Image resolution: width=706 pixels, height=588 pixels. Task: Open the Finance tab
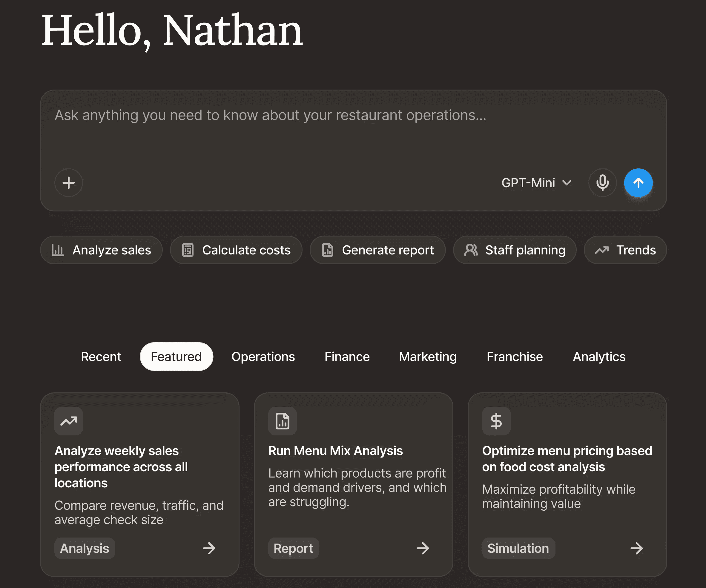tap(347, 357)
